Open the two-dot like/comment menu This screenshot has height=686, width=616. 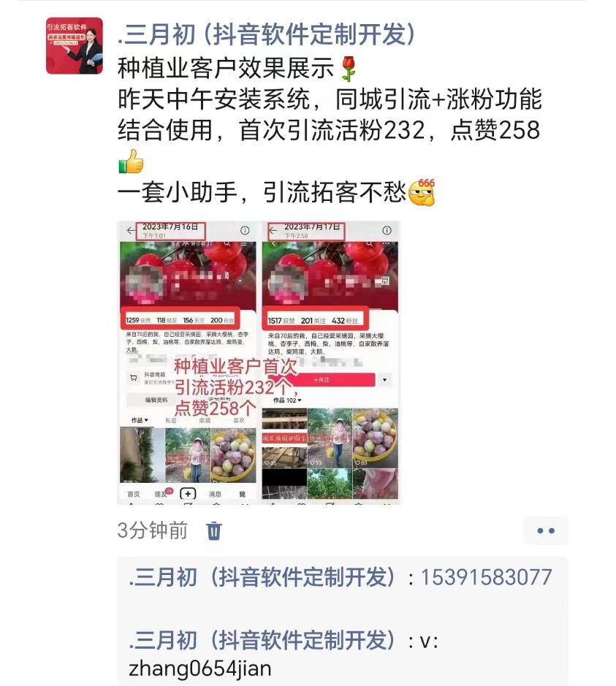tap(546, 530)
